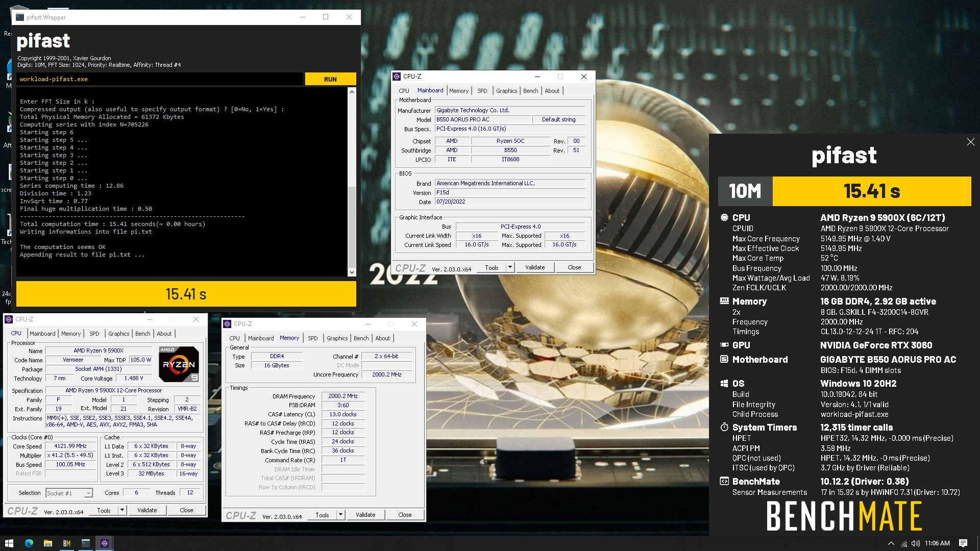Expand the Tools dropdown arrow in CPU-Z processor window
Viewport: 980px width, 551px height.
(x=122, y=510)
